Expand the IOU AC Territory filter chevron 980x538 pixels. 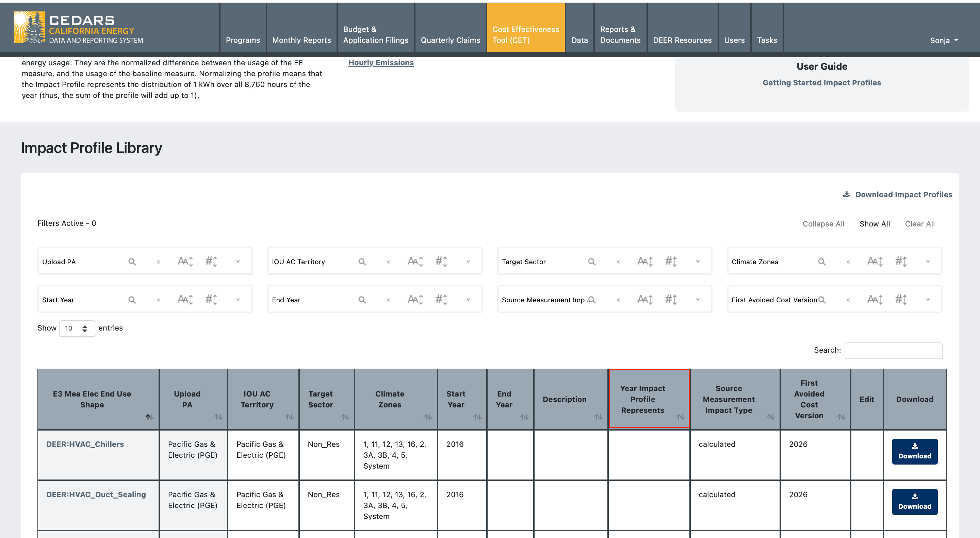tap(468, 262)
